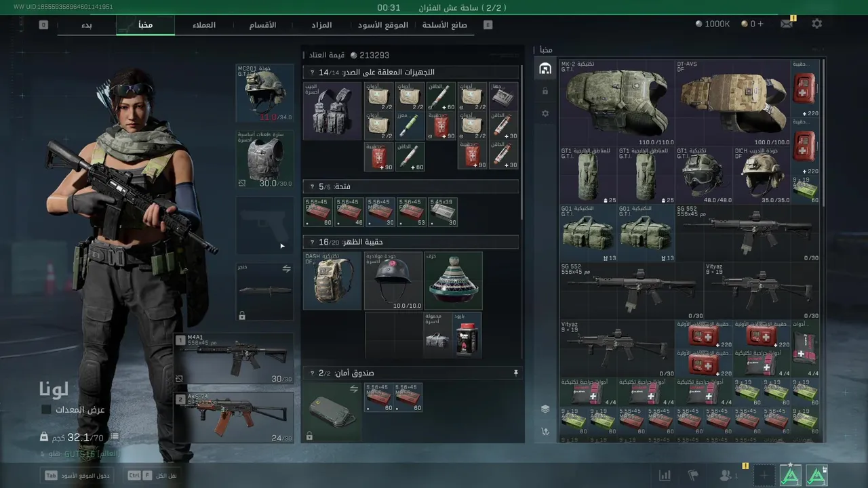Open the stash sidebar gear icon
This screenshot has width=868, height=488.
click(545, 113)
